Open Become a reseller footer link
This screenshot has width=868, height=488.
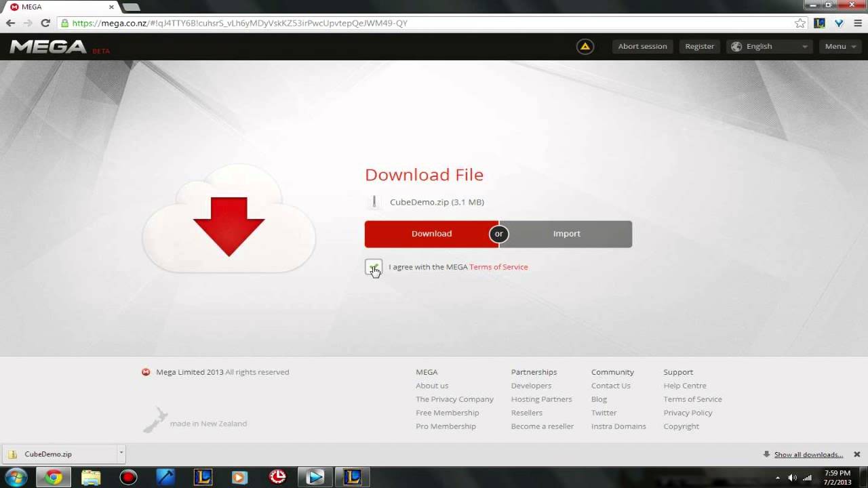[x=542, y=426]
